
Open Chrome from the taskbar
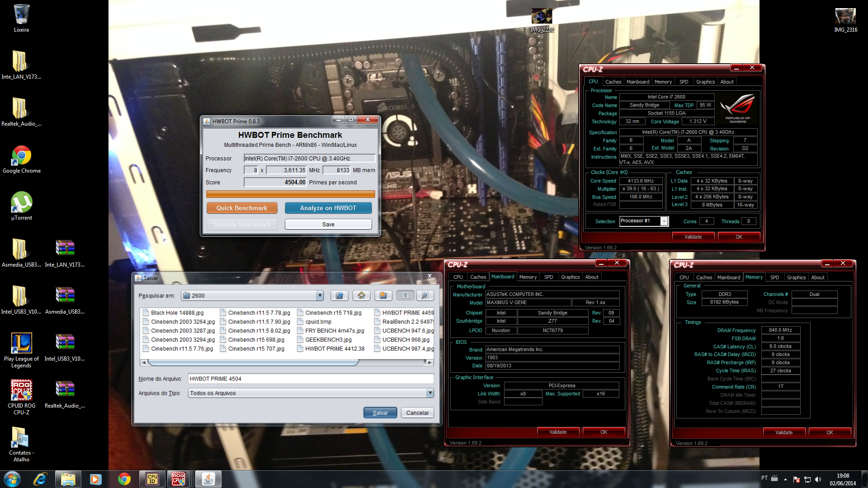click(x=124, y=479)
